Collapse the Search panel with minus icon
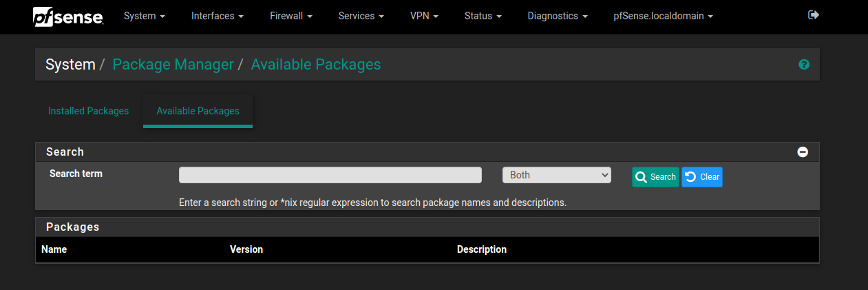This screenshot has width=868, height=290. (803, 152)
